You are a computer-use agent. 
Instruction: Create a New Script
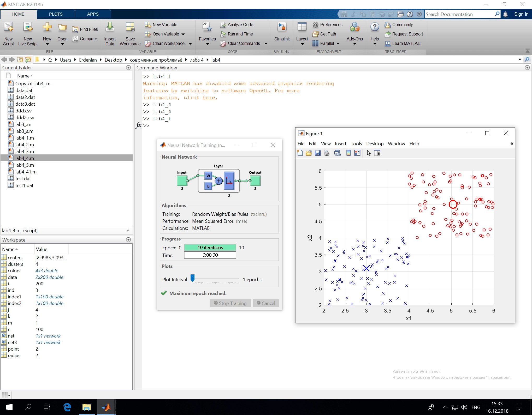click(8, 34)
